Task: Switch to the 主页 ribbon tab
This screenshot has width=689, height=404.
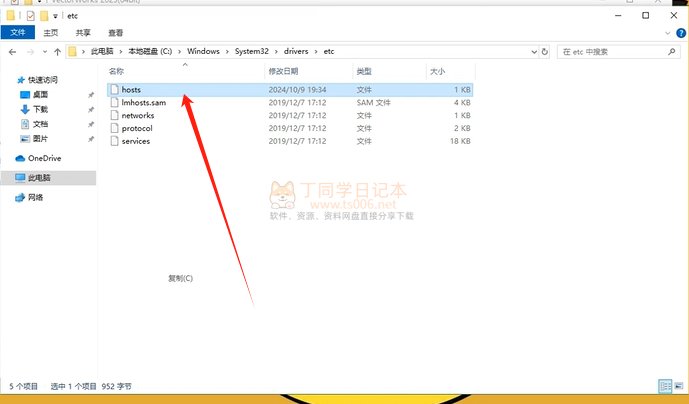Action: click(x=51, y=33)
